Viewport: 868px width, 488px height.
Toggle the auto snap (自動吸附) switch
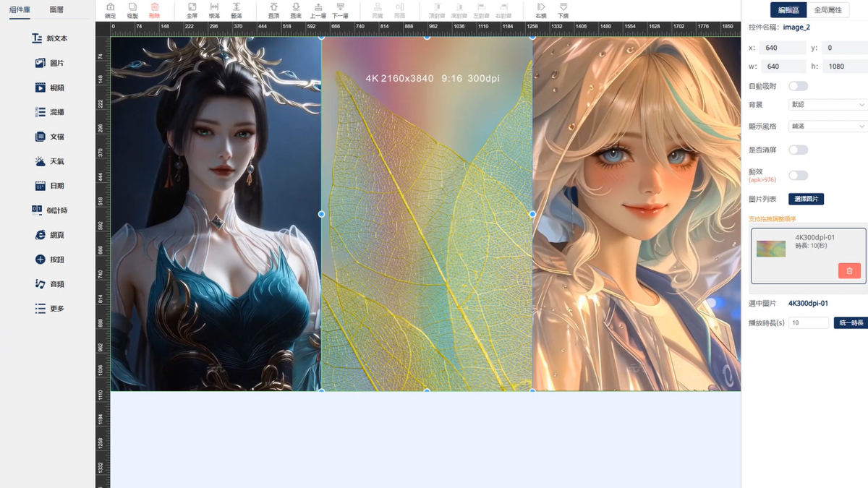(x=798, y=86)
